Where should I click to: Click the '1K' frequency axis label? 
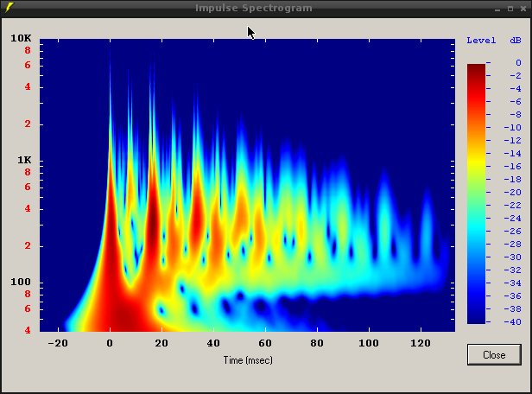(24, 160)
